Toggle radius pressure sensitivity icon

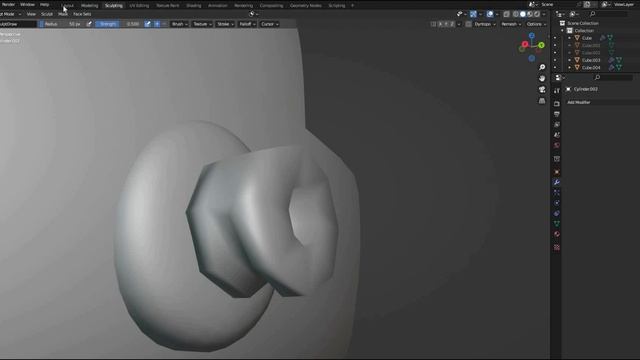[x=89, y=24]
